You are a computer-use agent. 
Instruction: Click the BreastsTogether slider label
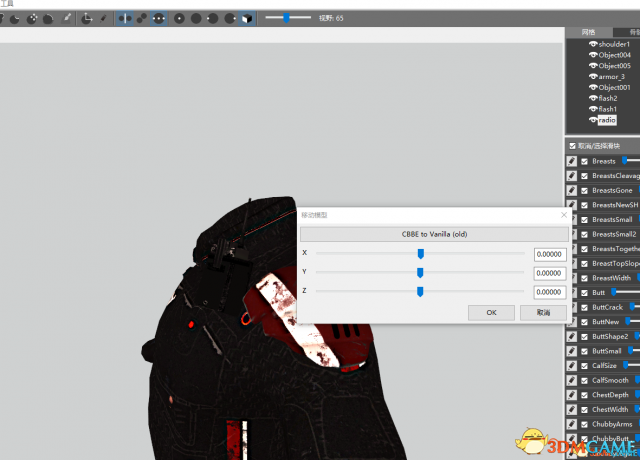tap(616, 249)
